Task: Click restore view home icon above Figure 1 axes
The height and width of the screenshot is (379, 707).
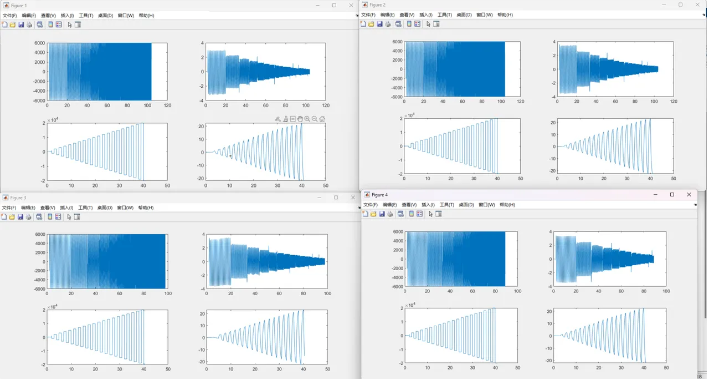Action: point(322,119)
